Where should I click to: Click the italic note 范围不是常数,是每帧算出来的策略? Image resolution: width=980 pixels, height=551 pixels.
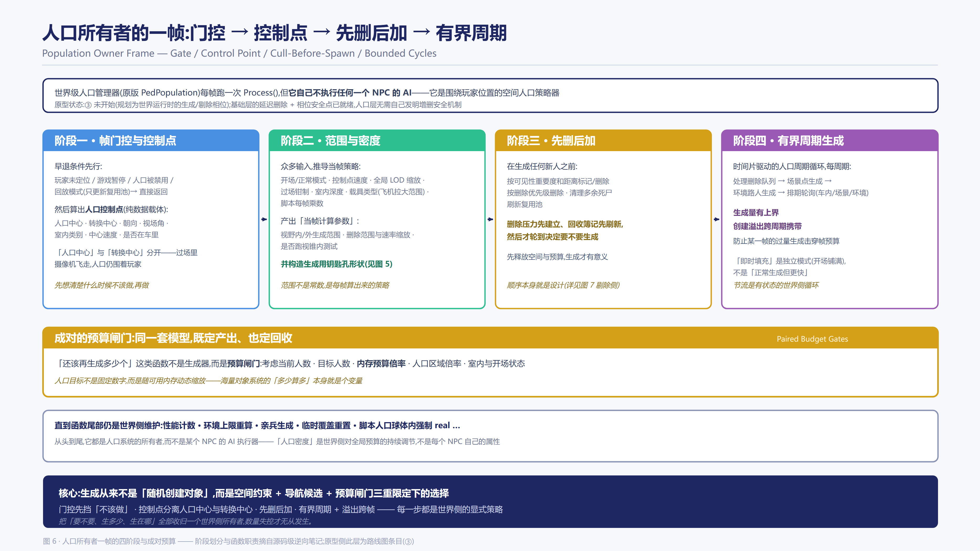(335, 285)
